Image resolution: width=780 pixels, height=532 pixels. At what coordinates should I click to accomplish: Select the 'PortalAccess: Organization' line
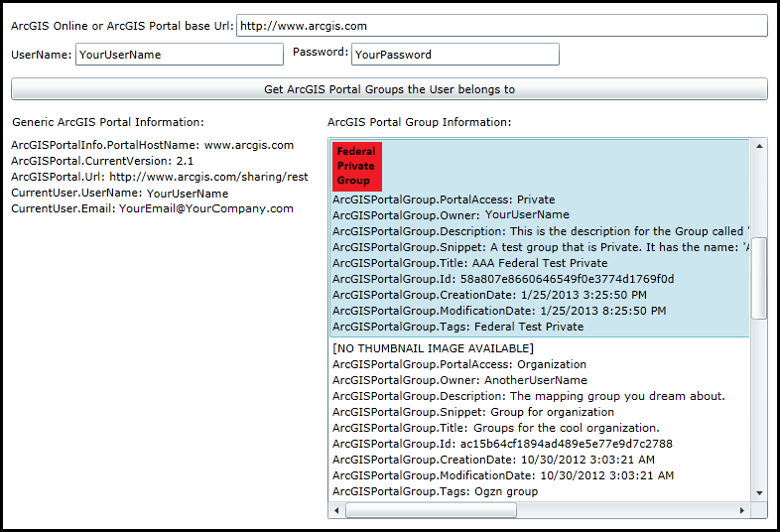[x=459, y=364]
